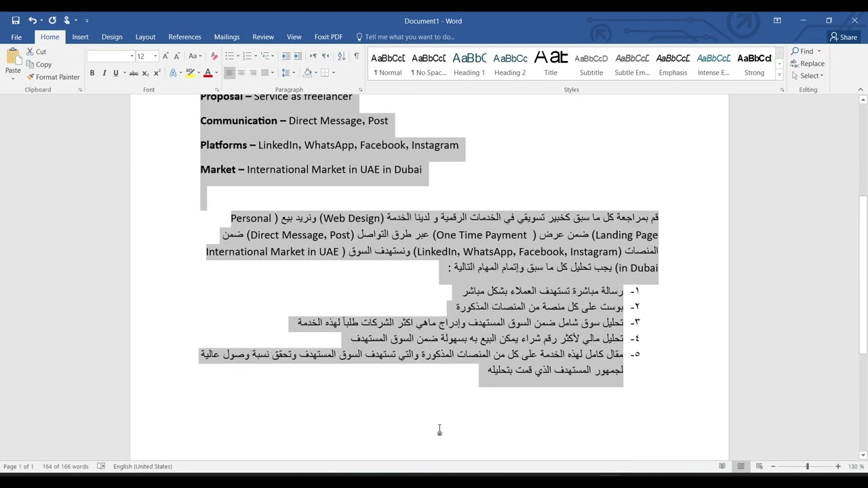Open the Change Case dropdown
The height and width of the screenshot is (488, 868).
pos(194,56)
